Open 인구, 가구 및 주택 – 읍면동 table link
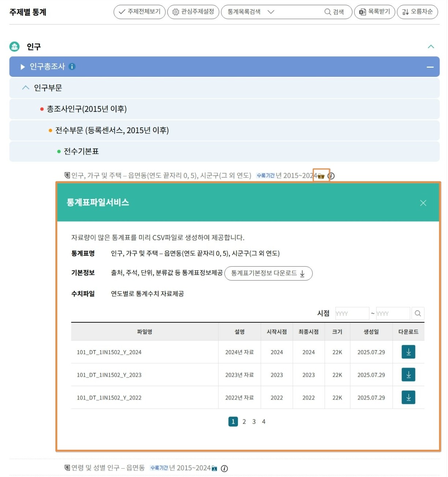This screenshot has height=477, width=448. point(161,176)
